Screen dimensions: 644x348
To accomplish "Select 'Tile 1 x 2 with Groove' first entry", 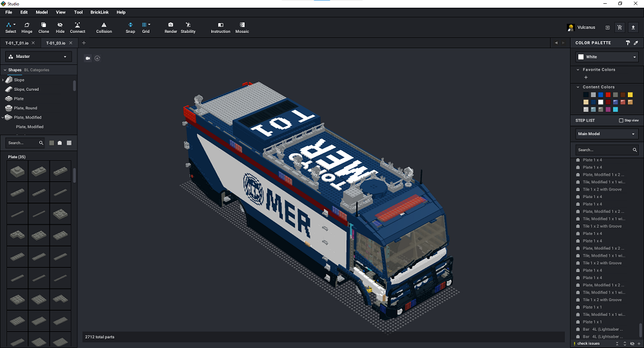I will tap(601, 190).
